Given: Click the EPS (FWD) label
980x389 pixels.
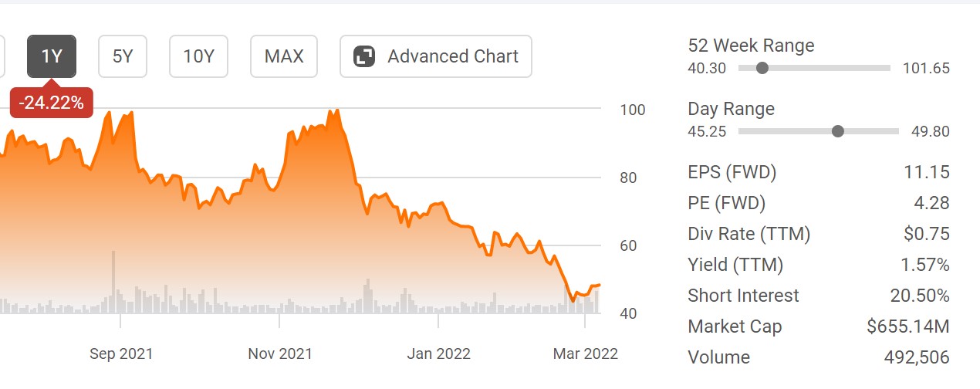Looking at the screenshot, I should (732, 172).
